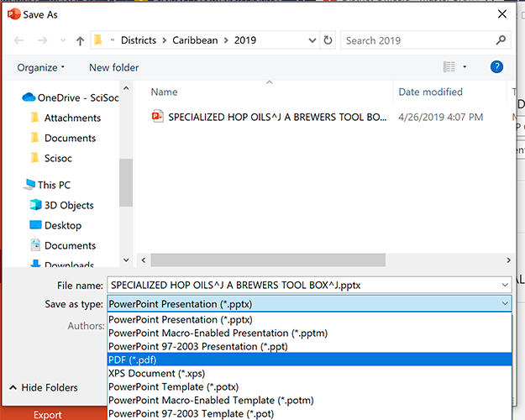Create a New folder
The width and height of the screenshot is (525, 420).
pyautogui.click(x=114, y=68)
